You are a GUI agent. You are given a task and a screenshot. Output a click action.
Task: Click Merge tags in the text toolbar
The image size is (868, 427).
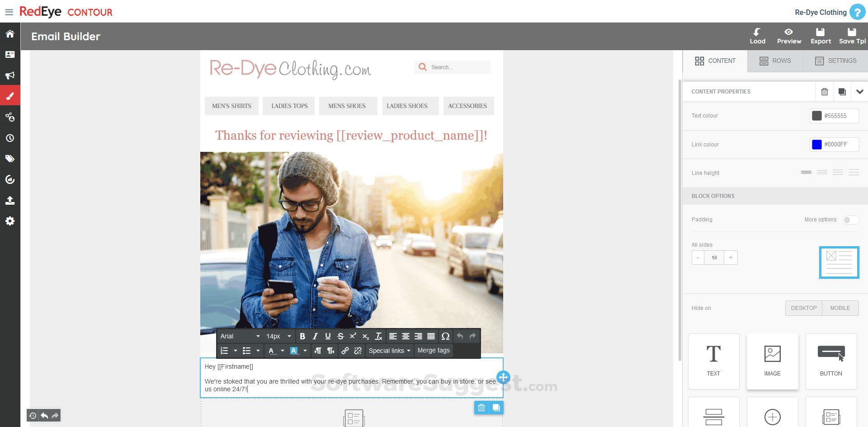point(433,350)
